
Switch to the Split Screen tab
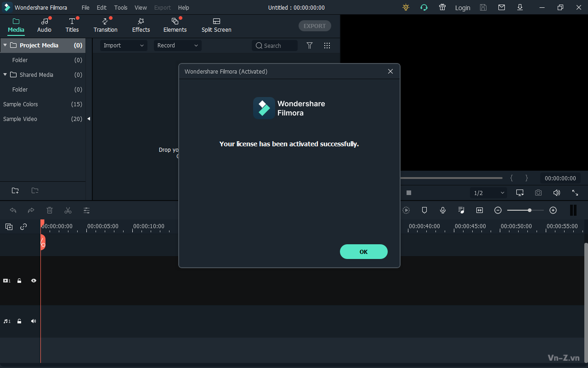(216, 26)
